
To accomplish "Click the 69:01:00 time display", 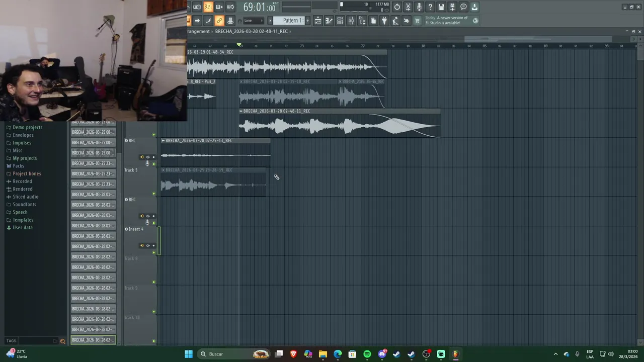I will pos(259,8).
